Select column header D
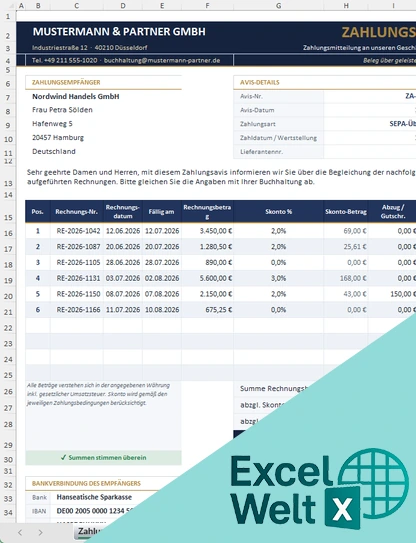Image resolution: width=416 pixels, height=543 pixels. point(123,6)
